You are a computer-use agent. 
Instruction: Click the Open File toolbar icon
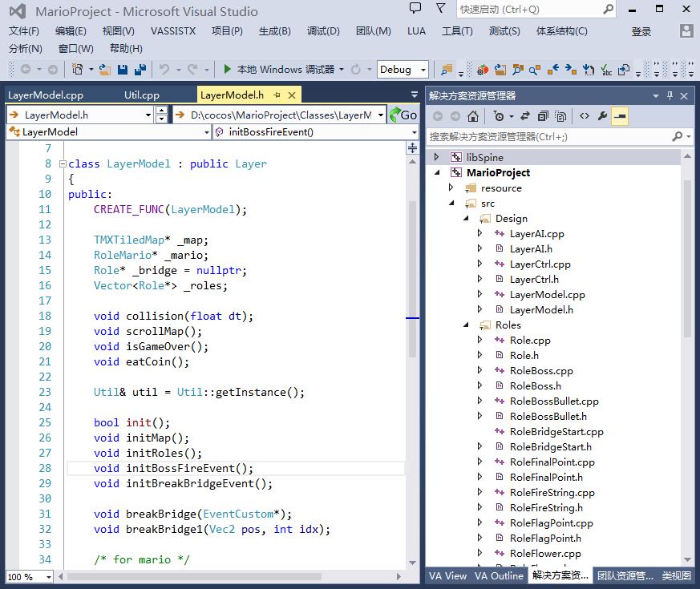105,69
